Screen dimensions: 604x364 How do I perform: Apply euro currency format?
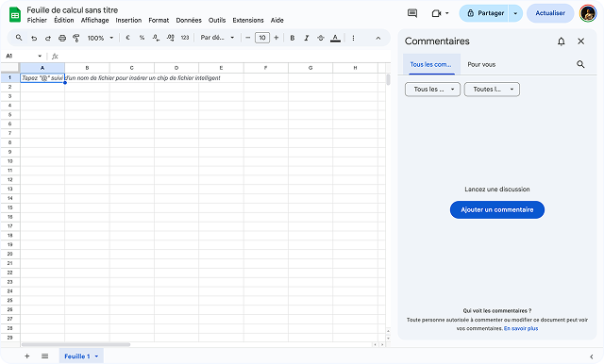pos(128,38)
